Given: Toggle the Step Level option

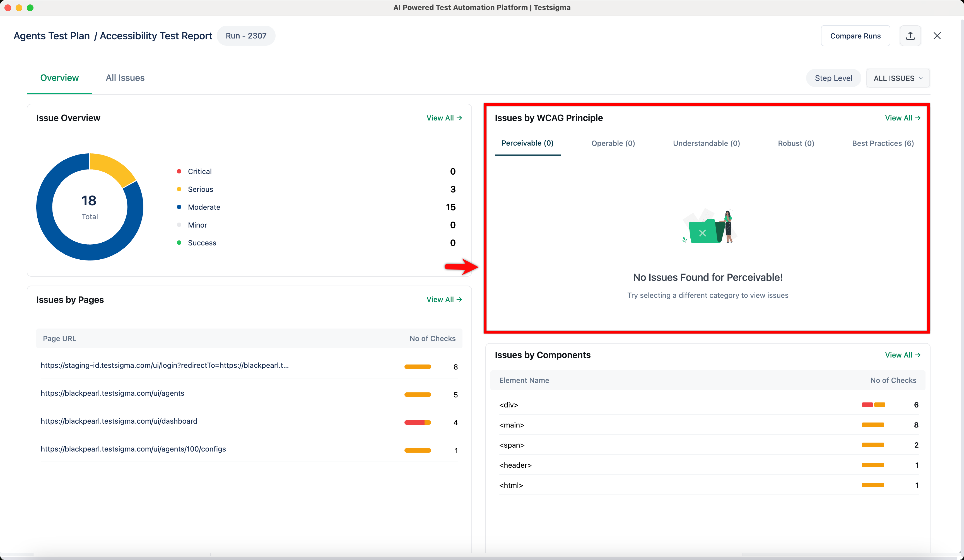Looking at the screenshot, I should click(x=833, y=78).
